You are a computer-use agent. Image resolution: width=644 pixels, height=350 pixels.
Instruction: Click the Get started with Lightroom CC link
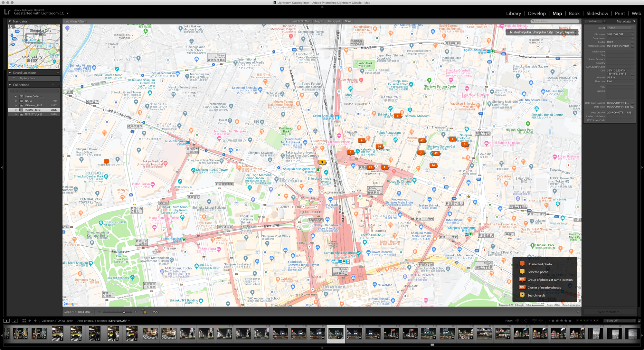[40, 13]
